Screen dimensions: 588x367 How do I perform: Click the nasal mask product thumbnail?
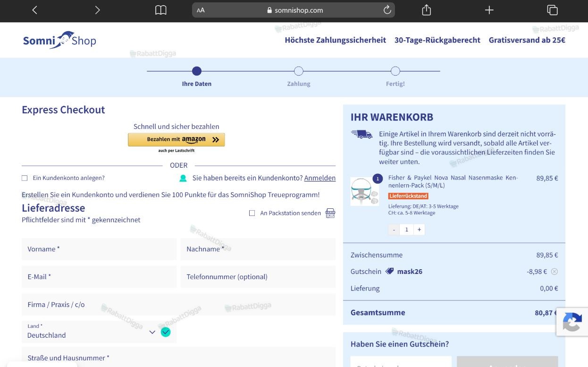(364, 191)
